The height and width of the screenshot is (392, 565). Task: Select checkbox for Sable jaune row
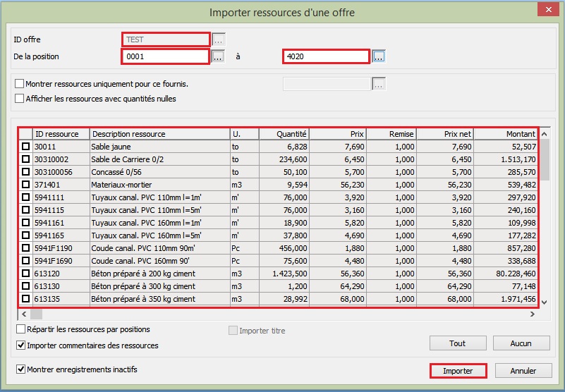(x=25, y=147)
